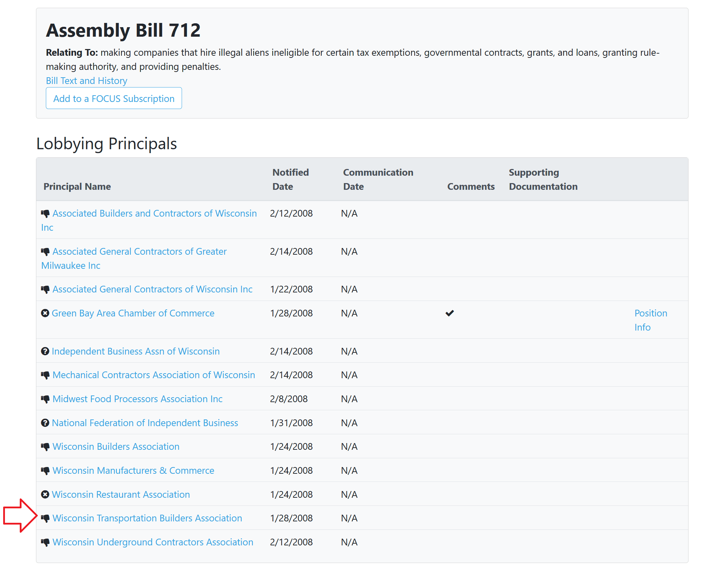Click the Notified Date column header

[x=291, y=180]
